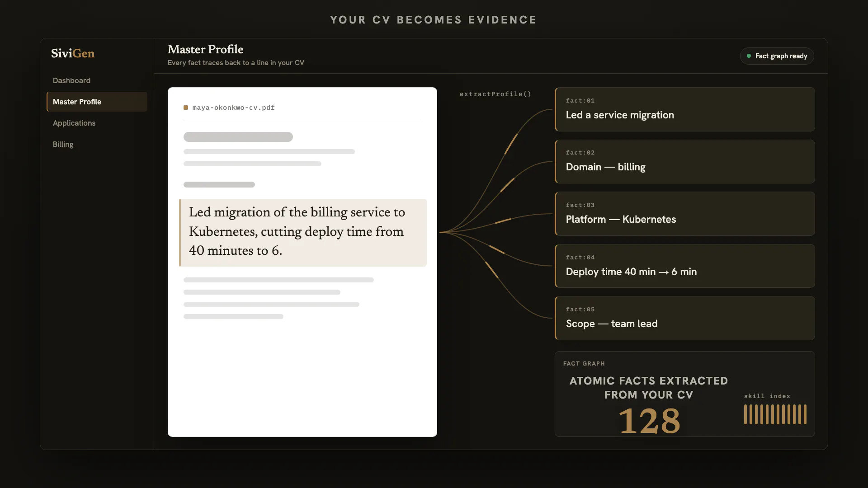Click the YOUR CV BECOMES EVIDENCE heading

coord(434,20)
